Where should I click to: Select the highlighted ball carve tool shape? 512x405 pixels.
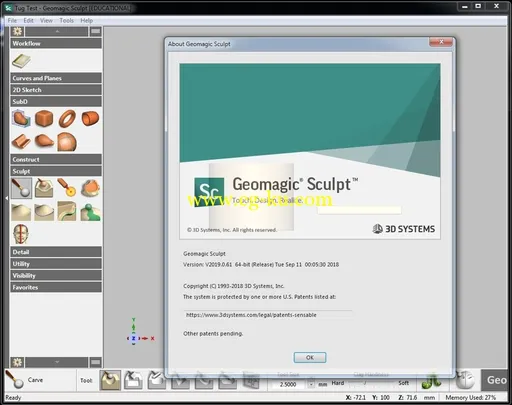coord(110,380)
